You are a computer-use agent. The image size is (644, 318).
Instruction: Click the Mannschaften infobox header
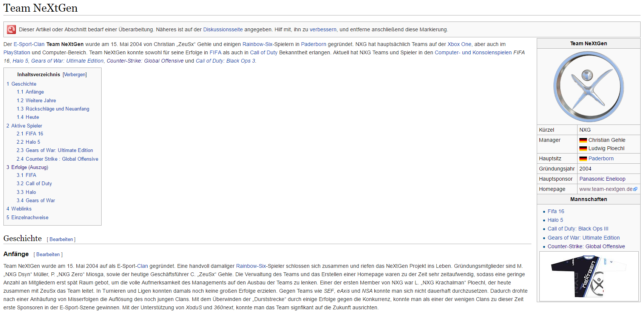[588, 199]
